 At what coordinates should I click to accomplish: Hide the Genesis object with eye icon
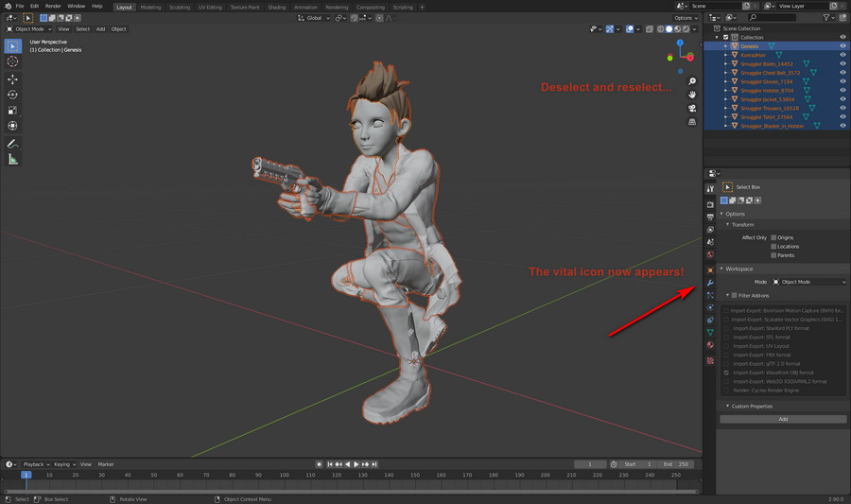tap(842, 45)
